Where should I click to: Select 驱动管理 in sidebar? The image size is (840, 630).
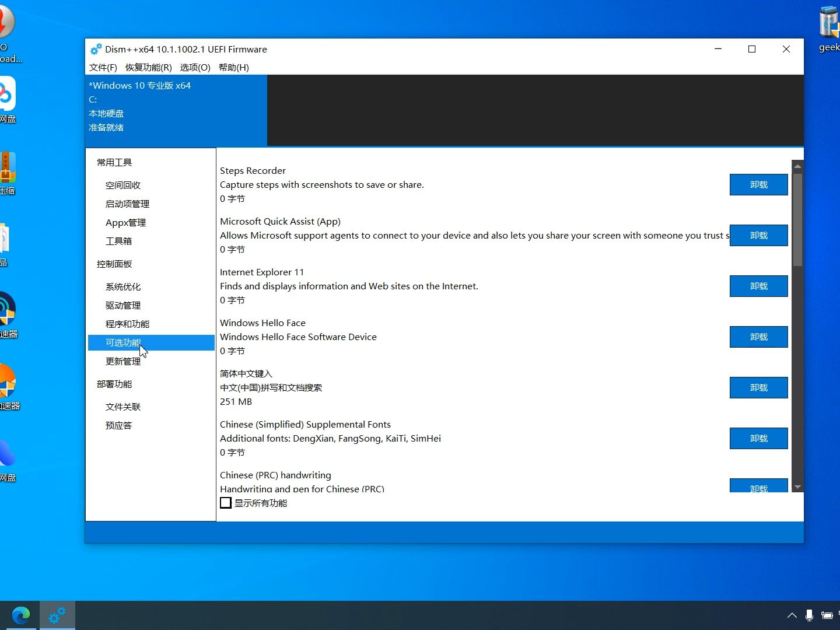pyautogui.click(x=123, y=306)
